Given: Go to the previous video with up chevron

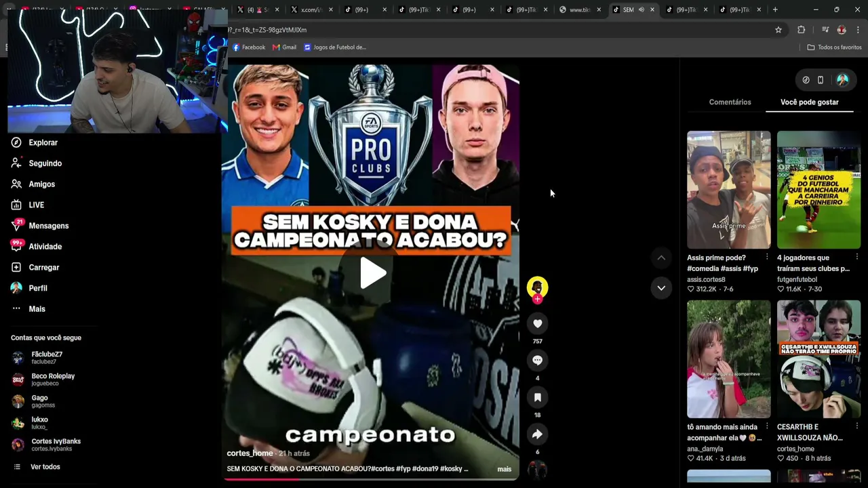Looking at the screenshot, I should (x=661, y=258).
